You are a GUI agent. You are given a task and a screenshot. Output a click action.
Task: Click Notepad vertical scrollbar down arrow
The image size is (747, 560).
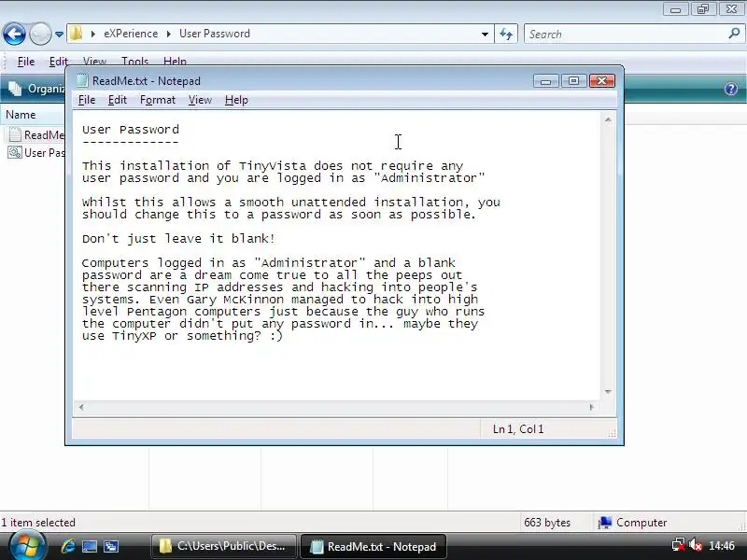click(x=608, y=392)
